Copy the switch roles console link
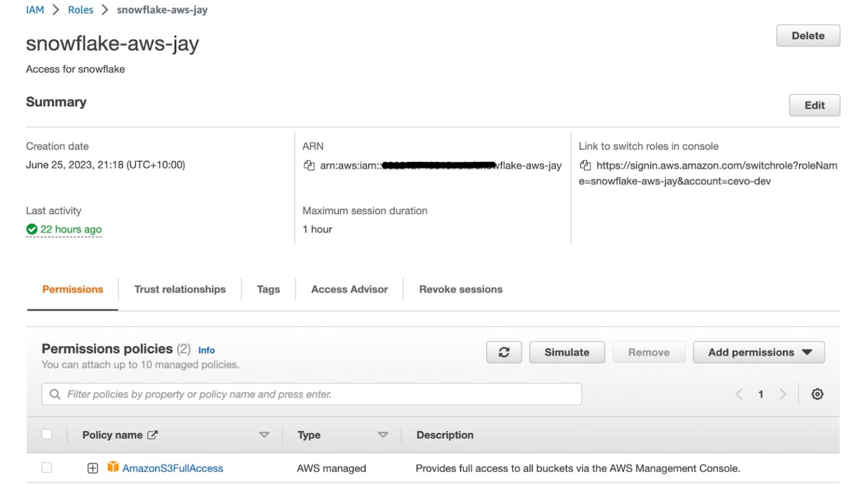868x485 pixels. click(x=585, y=165)
